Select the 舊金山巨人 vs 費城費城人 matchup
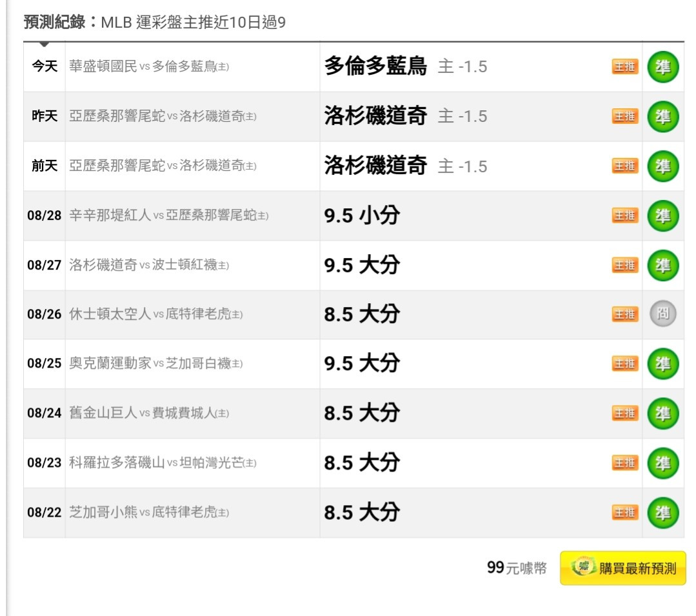The width and height of the screenshot is (696, 616). [149, 413]
